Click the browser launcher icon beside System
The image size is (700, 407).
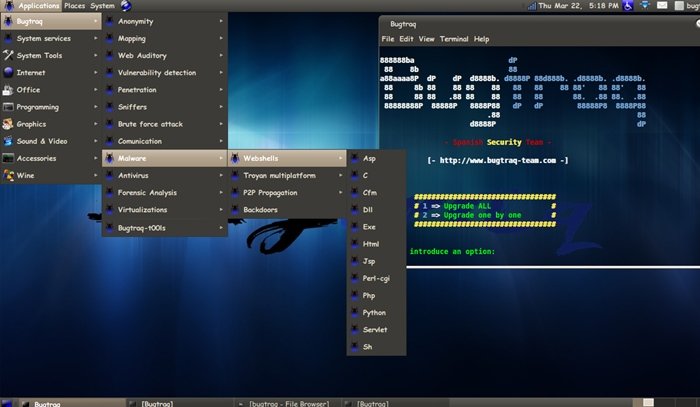[126, 6]
